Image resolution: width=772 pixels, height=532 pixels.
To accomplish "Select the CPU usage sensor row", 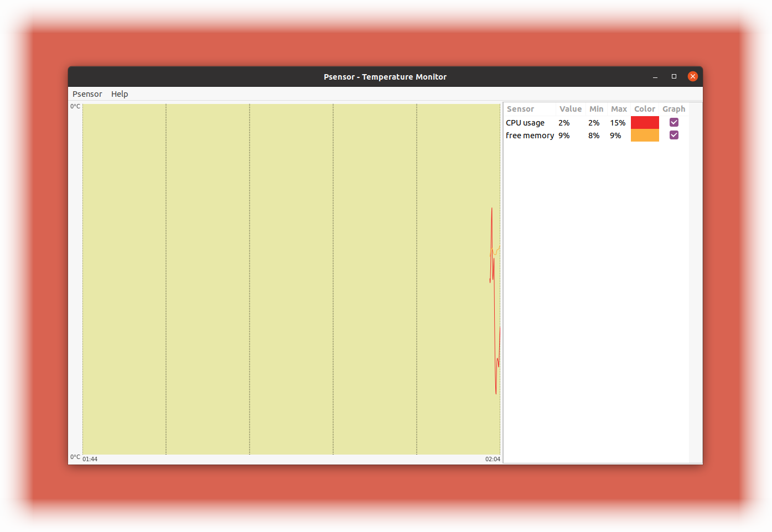I will pyautogui.click(x=596, y=123).
